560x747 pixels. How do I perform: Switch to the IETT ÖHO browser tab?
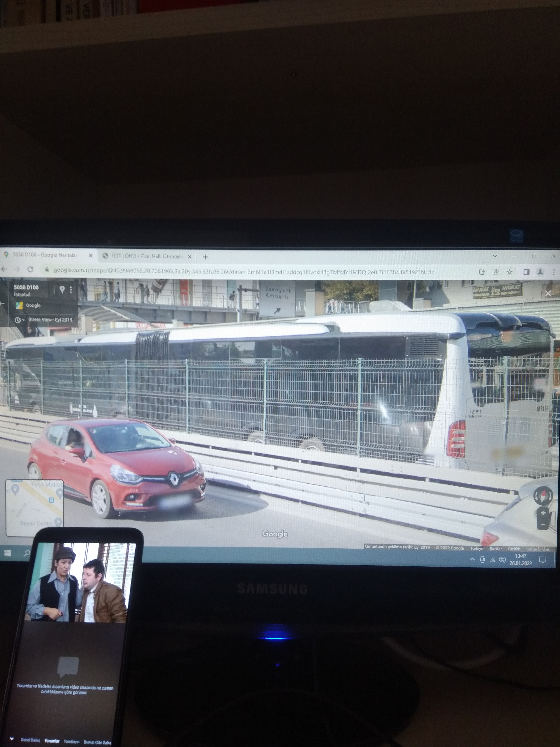(x=147, y=256)
